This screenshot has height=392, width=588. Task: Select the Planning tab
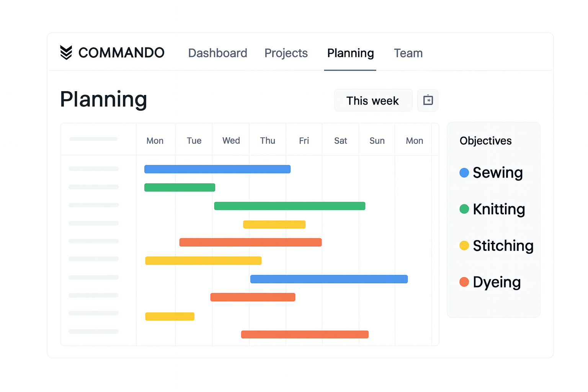(350, 53)
